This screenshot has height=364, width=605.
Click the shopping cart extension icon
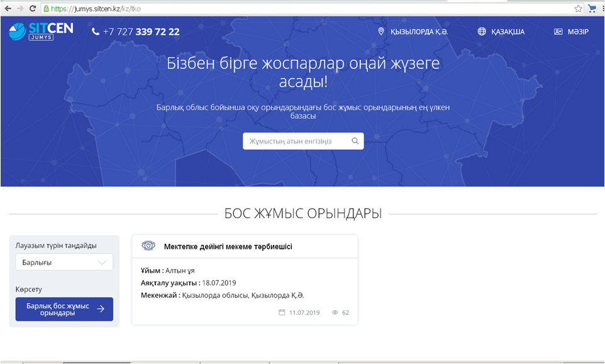592,8
